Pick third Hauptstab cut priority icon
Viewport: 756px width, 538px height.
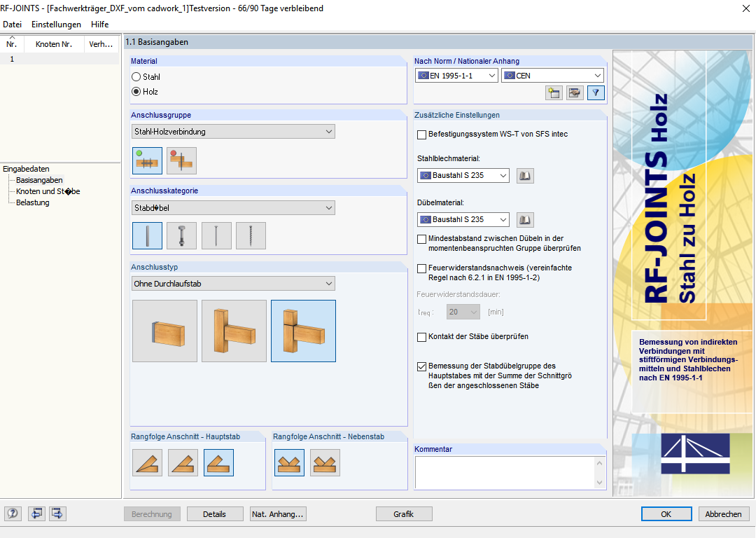click(x=218, y=463)
